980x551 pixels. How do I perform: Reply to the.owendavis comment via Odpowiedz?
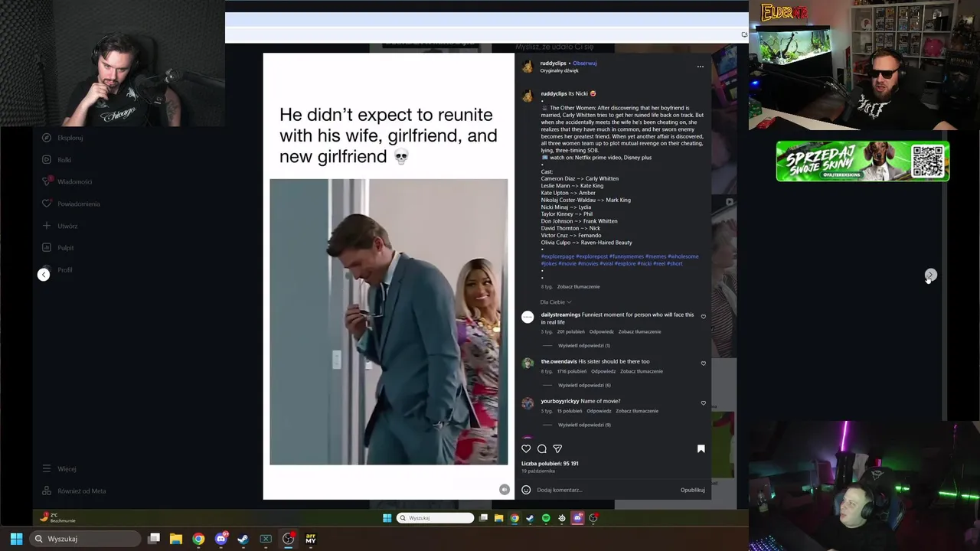click(x=603, y=371)
